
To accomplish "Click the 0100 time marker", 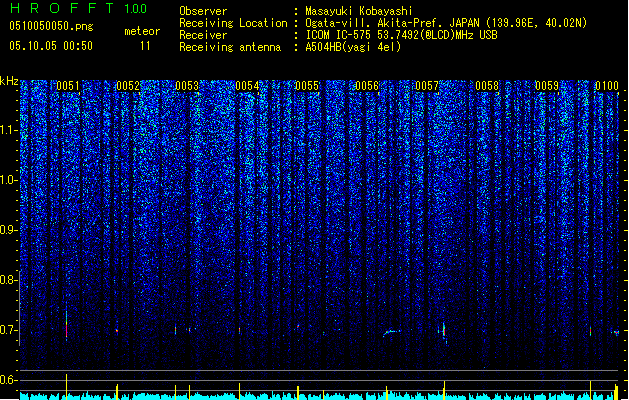I will pos(607,86).
